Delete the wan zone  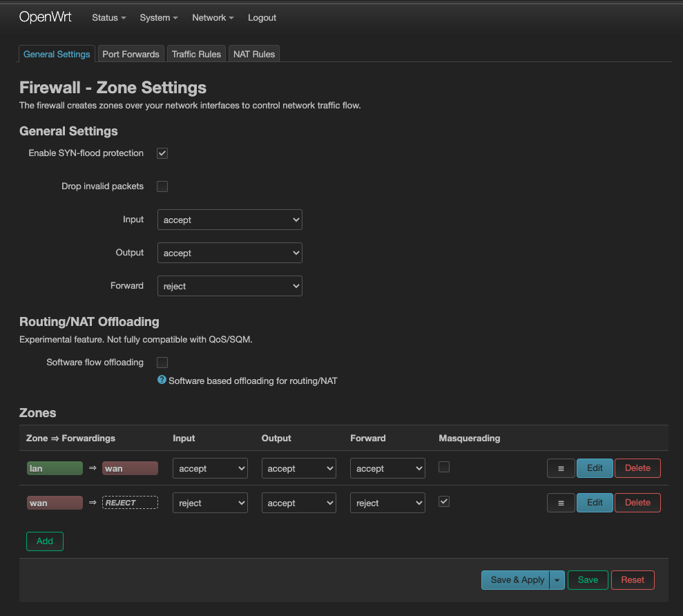pyautogui.click(x=637, y=503)
